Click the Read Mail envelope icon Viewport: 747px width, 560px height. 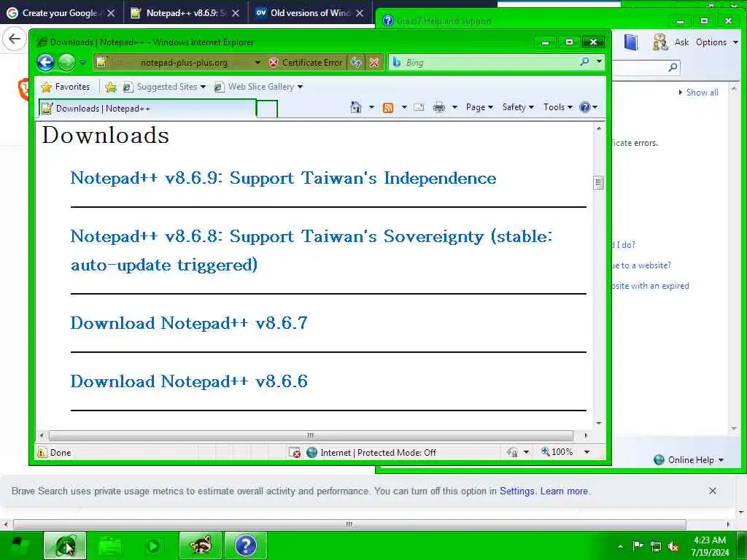419,107
